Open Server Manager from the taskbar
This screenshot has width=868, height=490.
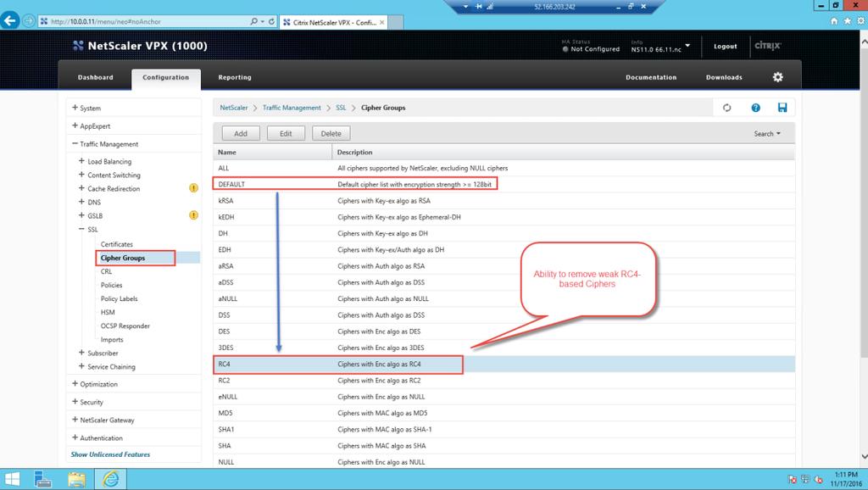click(42, 479)
